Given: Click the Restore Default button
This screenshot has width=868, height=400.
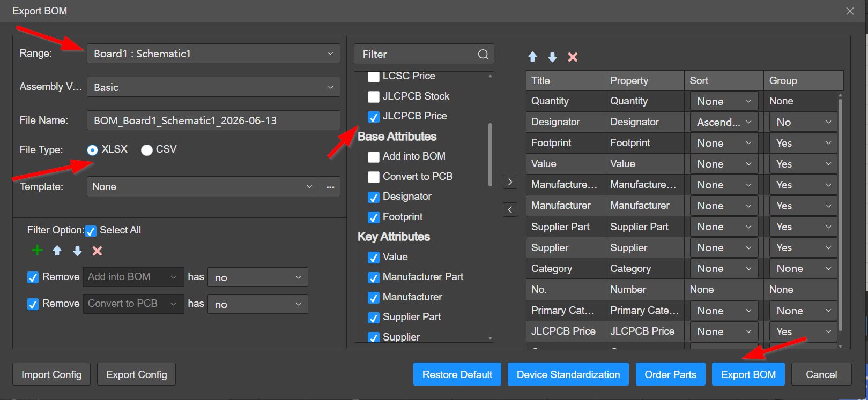Looking at the screenshot, I should pos(457,374).
